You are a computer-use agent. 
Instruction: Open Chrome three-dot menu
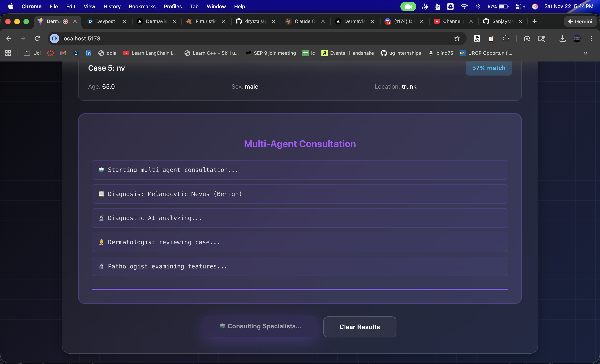point(591,38)
